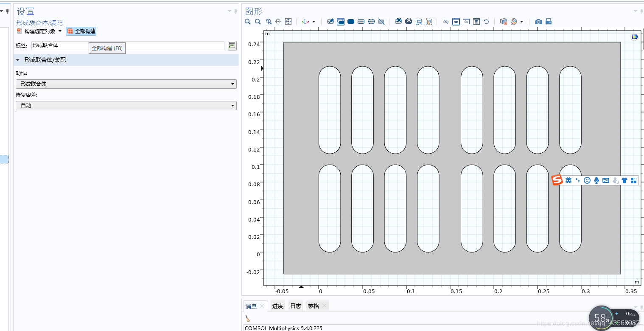
Task: Click the Zoom In magnifier icon
Action: tap(248, 22)
